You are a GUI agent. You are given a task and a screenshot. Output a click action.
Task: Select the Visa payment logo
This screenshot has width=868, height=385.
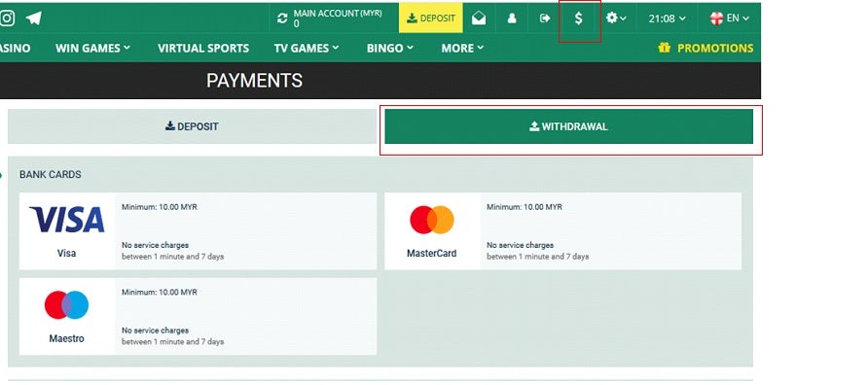pyautogui.click(x=66, y=220)
